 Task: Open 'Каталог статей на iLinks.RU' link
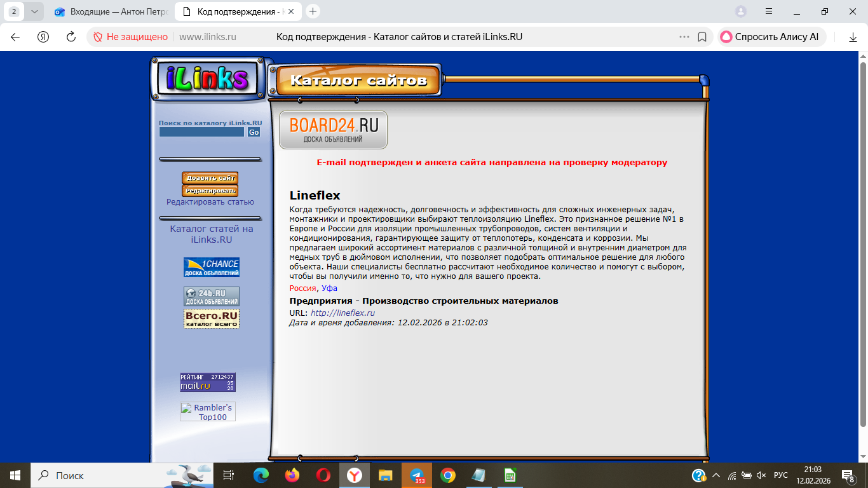(212, 234)
